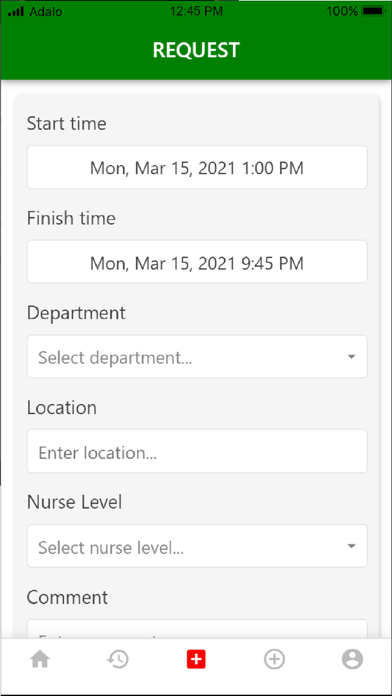Tap the battery indicator in status bar
Viewport: 392px width, 696px height.
pos(374,11)
